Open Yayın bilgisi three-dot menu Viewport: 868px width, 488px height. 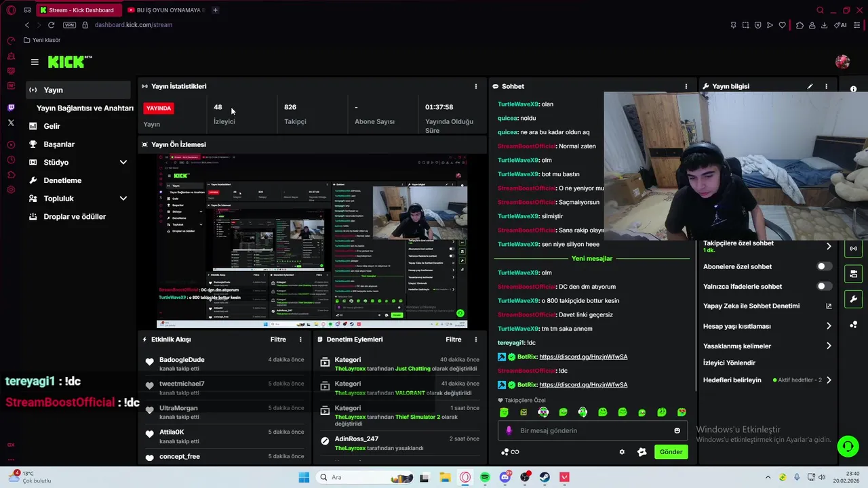point(826,86)
